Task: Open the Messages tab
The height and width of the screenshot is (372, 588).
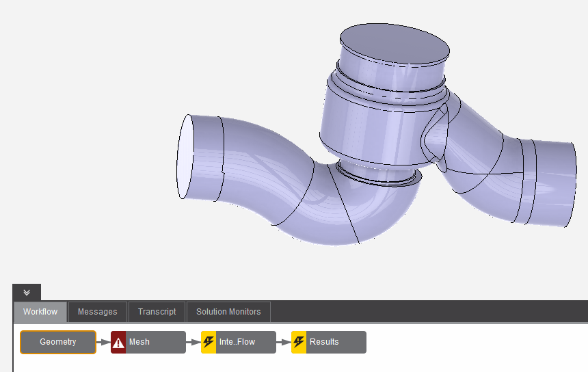Action: tap(98, 312)
